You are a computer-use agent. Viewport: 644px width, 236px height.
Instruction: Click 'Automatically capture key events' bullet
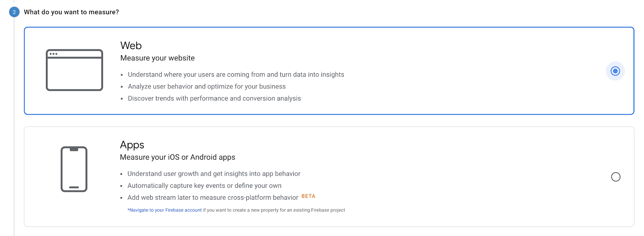pos(204,186)
